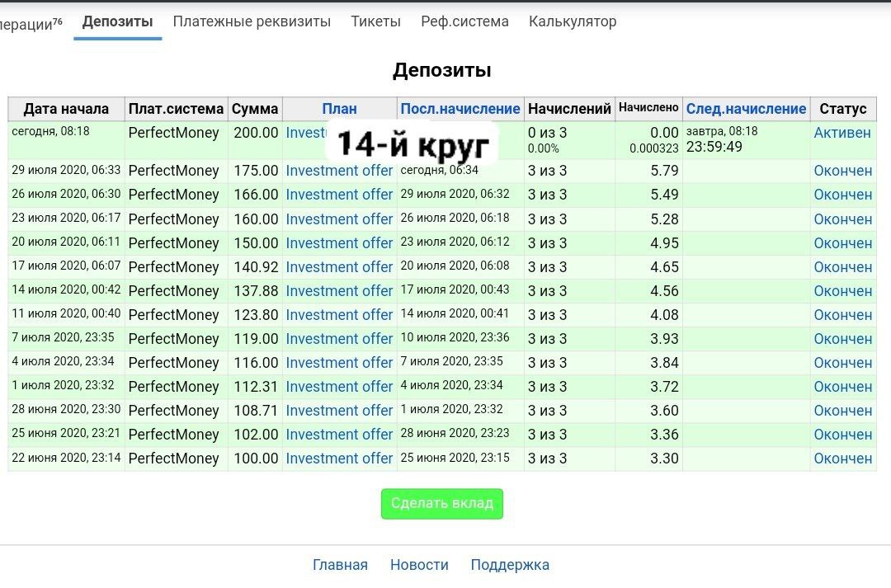
Task: Open Новости footer link
Action: tap(419, 565)
